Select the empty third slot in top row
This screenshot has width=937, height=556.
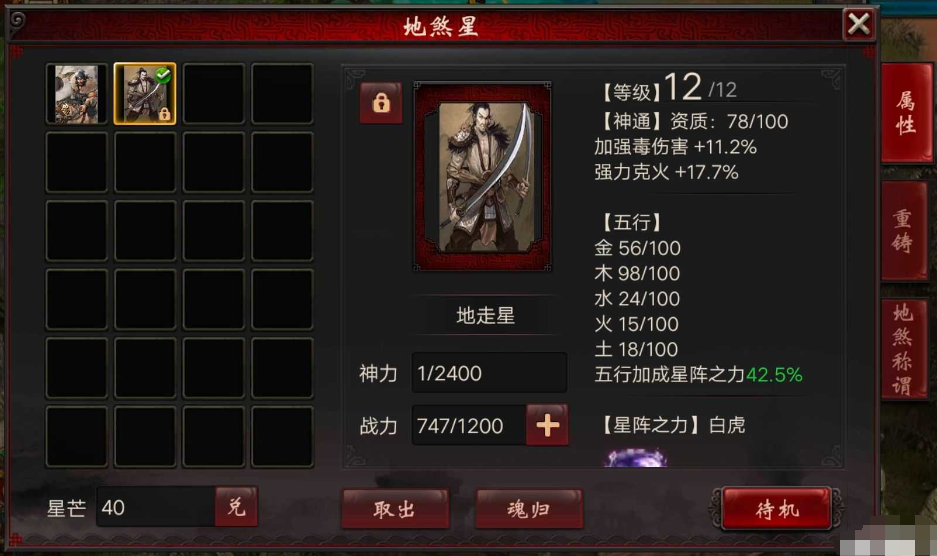click(214, 94)
